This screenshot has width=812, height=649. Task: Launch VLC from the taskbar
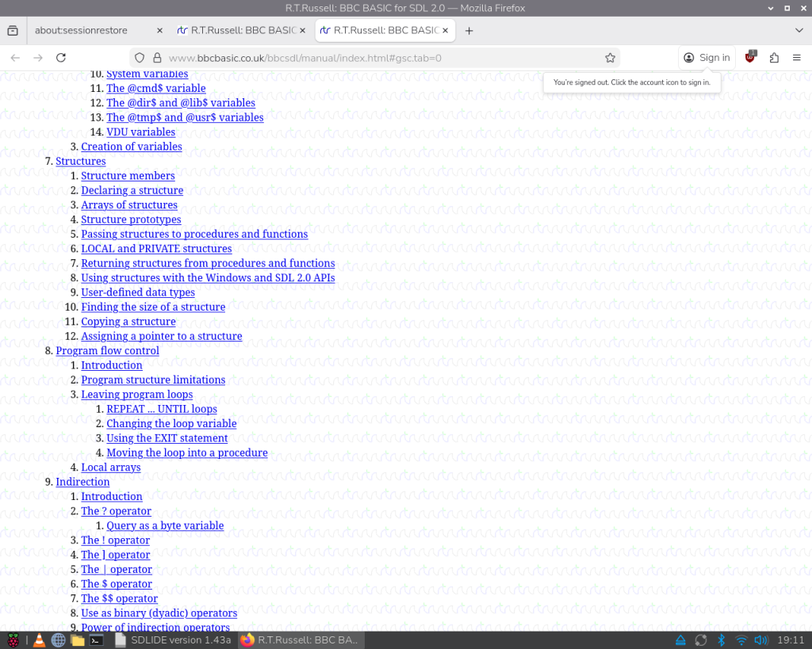point(38,640)
